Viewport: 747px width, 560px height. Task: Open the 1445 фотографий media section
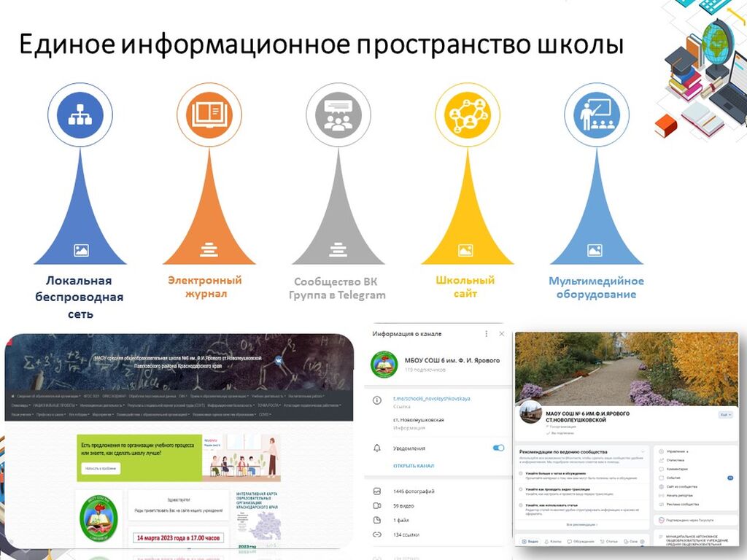pyautogui.click(x=414, y=491)
